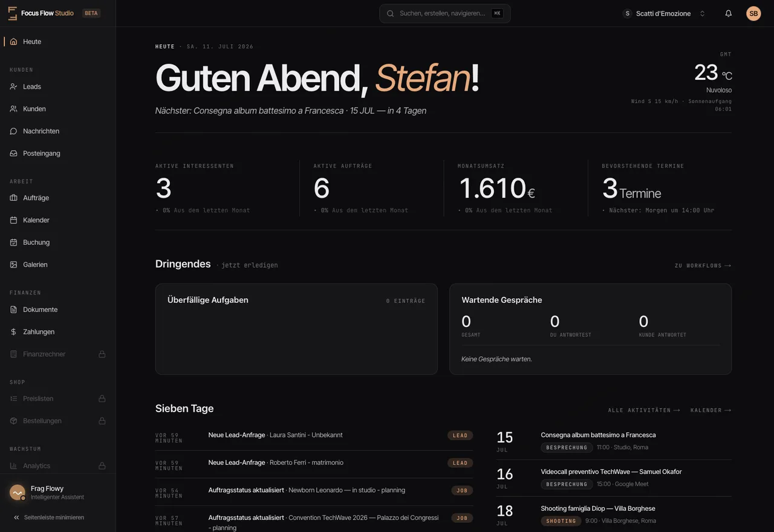
Task: Select Dokumente in the sidebar
Action: [57, 310]
